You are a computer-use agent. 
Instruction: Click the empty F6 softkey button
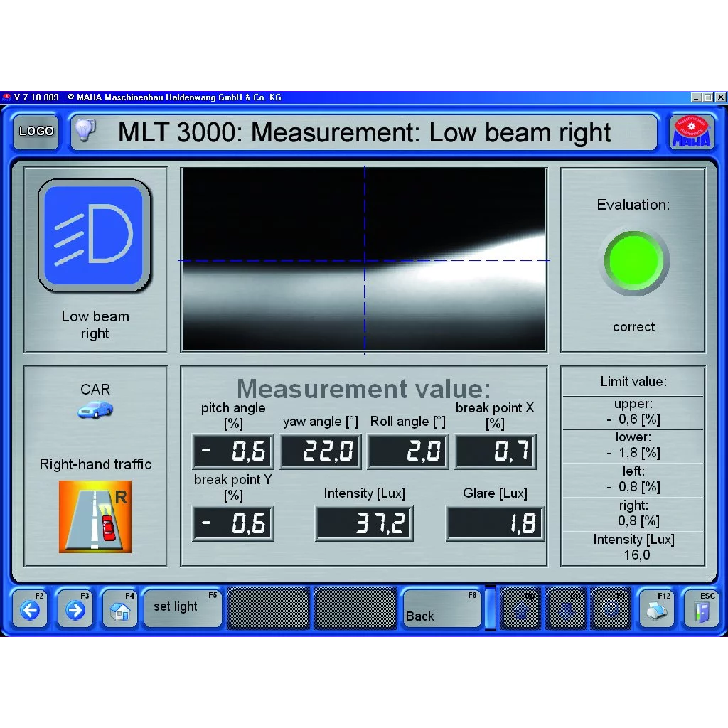268,609
